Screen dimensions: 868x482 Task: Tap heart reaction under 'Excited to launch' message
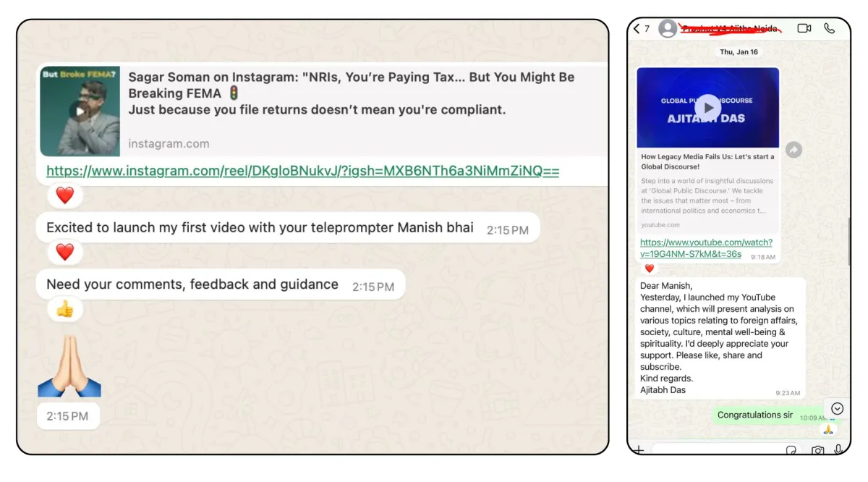click(65, 252)
